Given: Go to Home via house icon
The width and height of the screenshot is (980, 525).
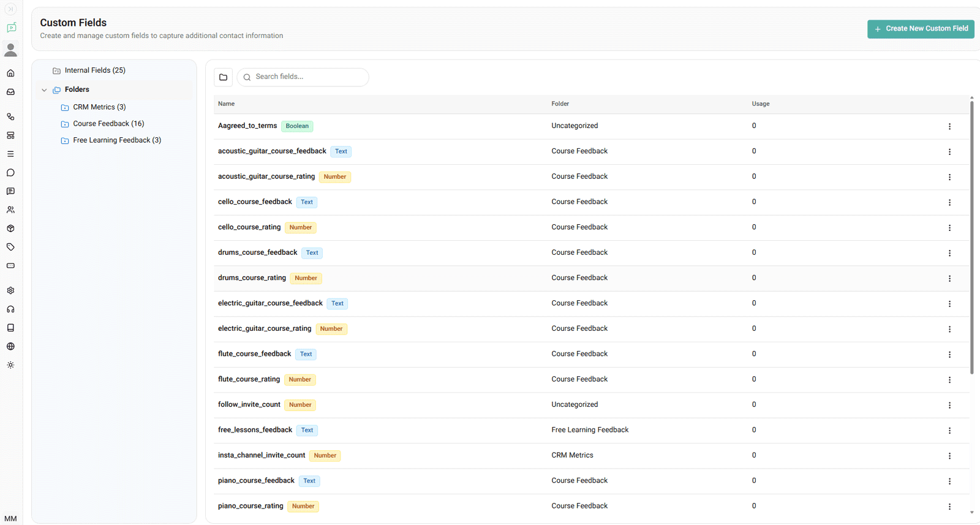Looking at the screenshot, I should (10, 74).
